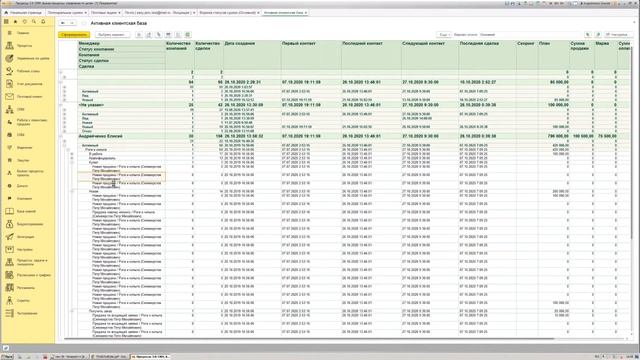This screenshot has width=640, height=360.
Task: Open Favorites star in the top panel
Action: pos(16,22)
